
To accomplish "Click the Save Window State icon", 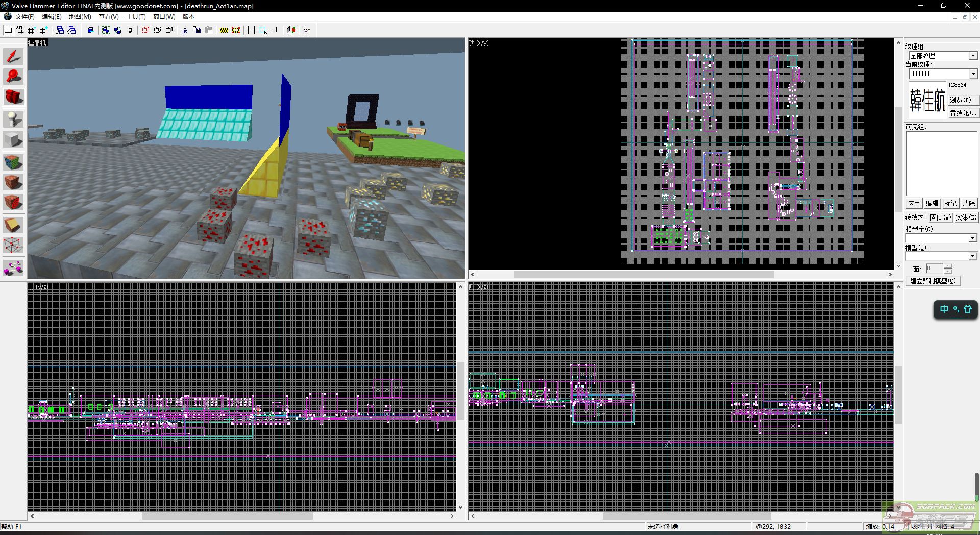I will tap(71, 30).
